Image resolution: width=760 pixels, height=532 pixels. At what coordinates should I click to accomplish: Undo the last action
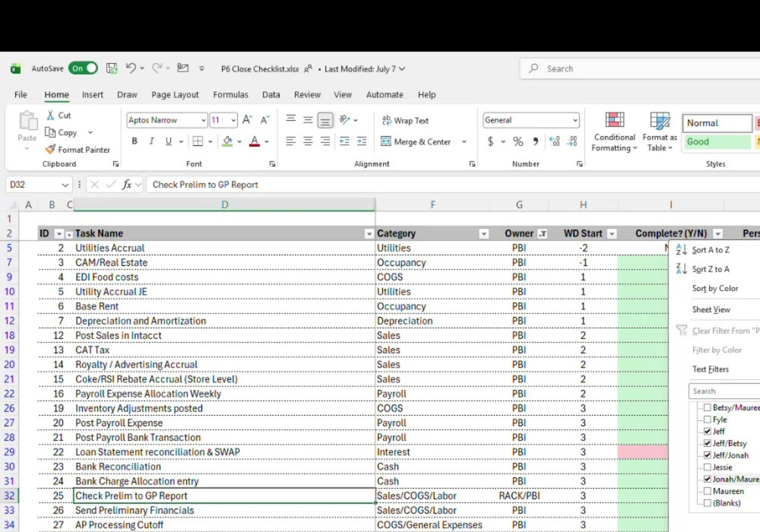coord(131,68)
